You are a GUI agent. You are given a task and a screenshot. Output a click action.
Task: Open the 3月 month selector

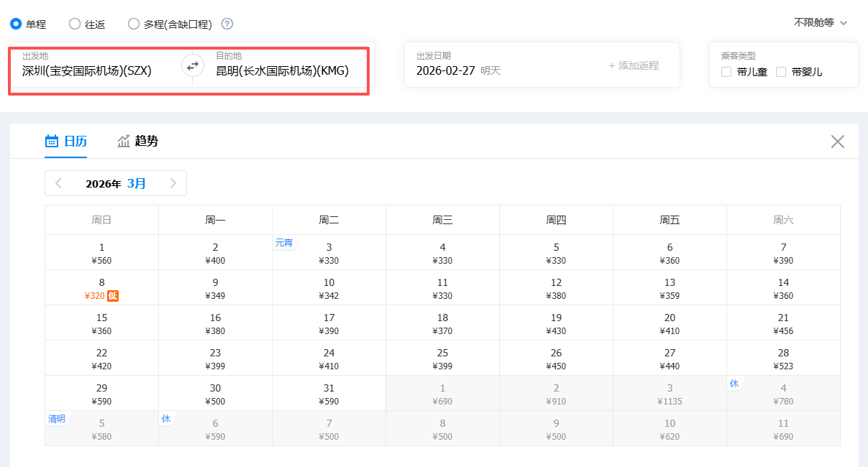coord(137,183)
